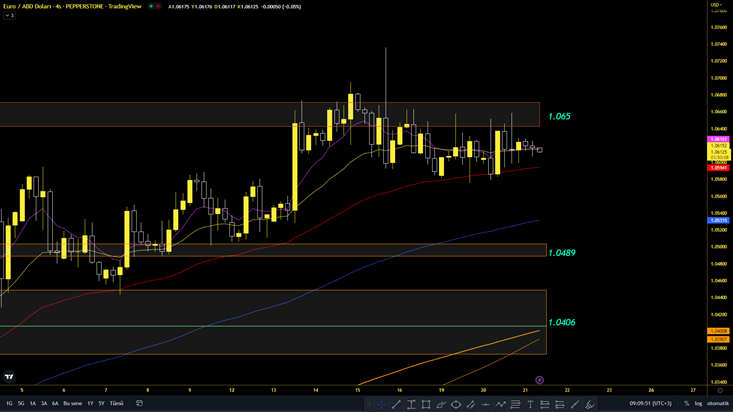Select the crosshair cursor tool in drawing toolbar

coord(381,404)
